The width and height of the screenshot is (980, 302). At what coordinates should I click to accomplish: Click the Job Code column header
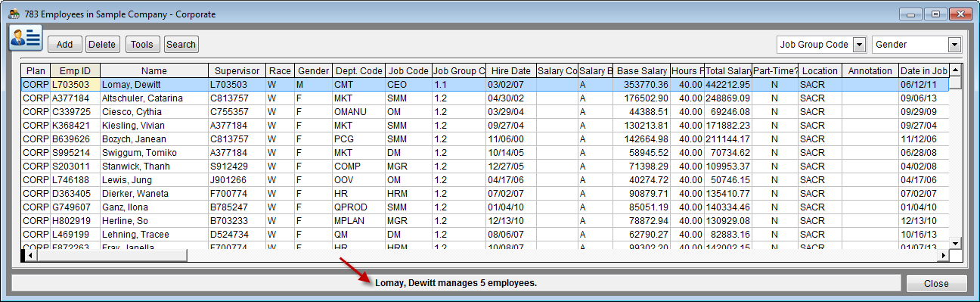click(408, 70)
